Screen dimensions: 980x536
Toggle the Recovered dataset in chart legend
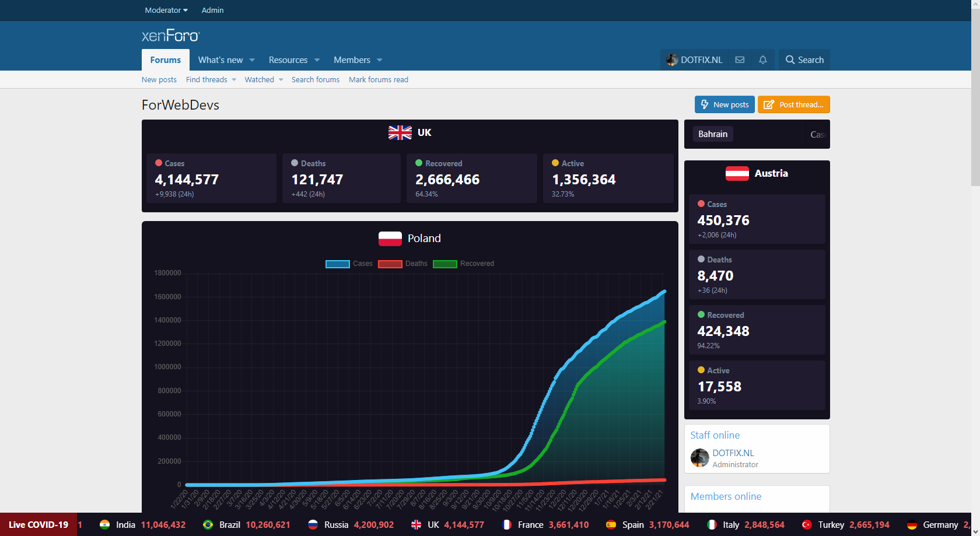[445, 264]
